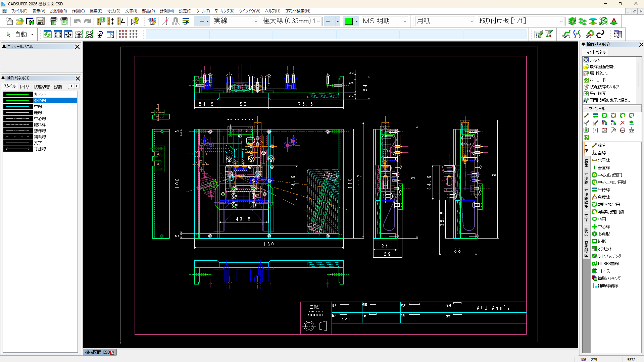Click the red X delete icon in My Tools
644x362 pixels.
623,123
